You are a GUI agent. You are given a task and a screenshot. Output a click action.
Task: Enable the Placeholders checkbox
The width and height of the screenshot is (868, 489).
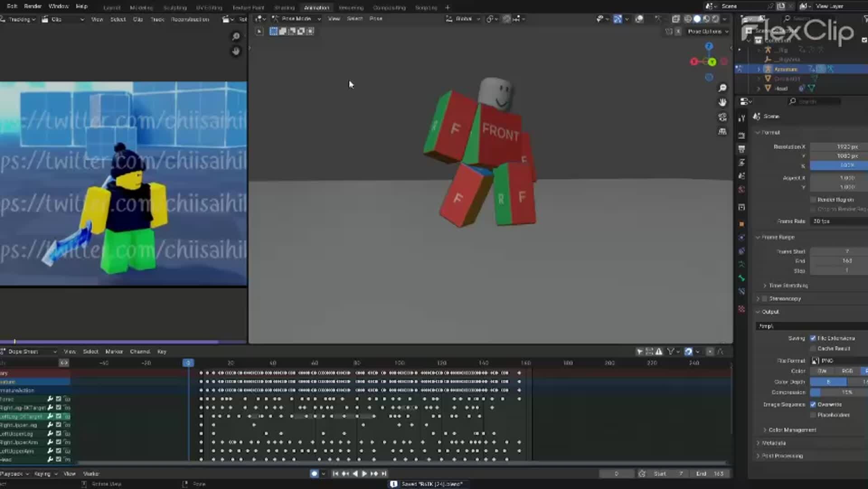[x=813, y=415]
